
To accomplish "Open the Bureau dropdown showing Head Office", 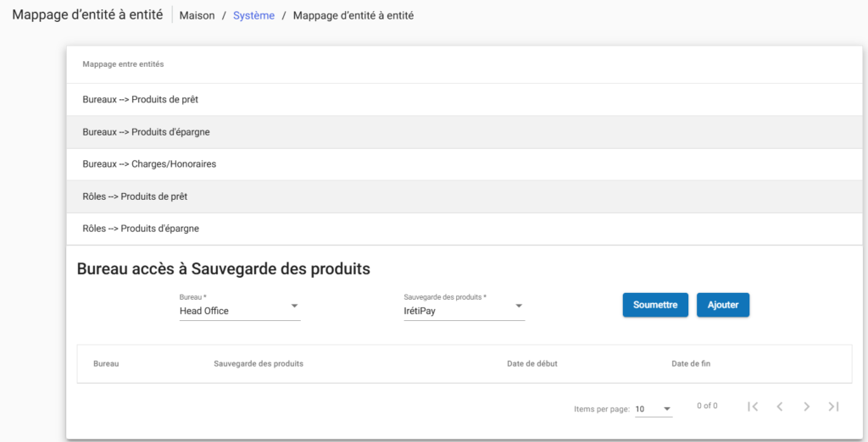I will point(240,311).
